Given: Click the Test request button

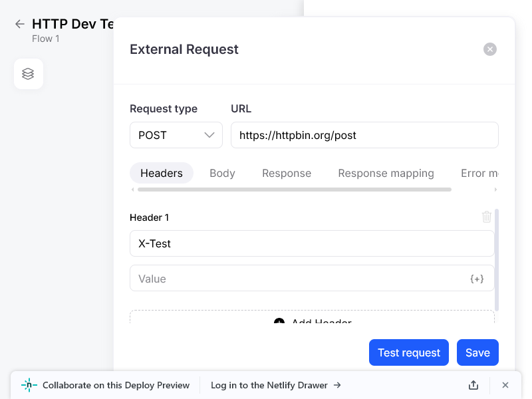Looking at the screenshot, I should (408, 352).
